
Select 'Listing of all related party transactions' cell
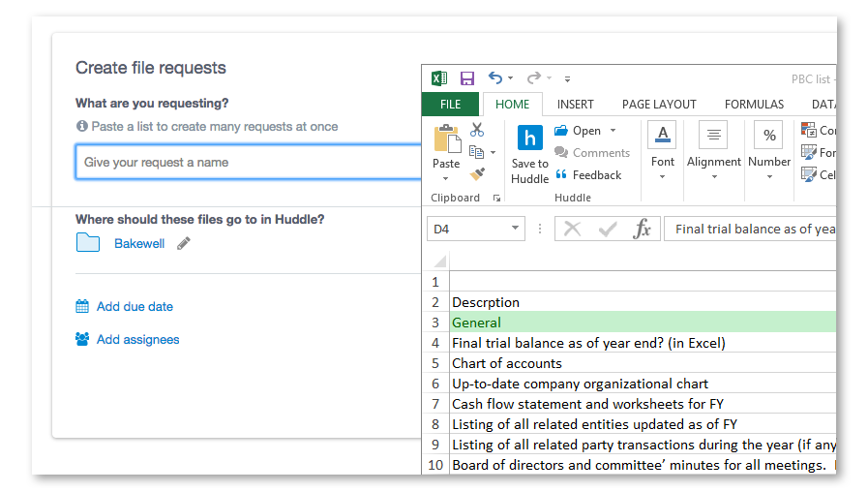(x=643, y=445)
